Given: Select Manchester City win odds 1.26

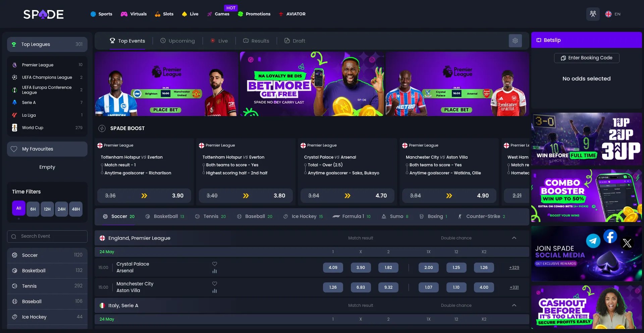Looking at the screenshot, I should (x=333, y=287).
